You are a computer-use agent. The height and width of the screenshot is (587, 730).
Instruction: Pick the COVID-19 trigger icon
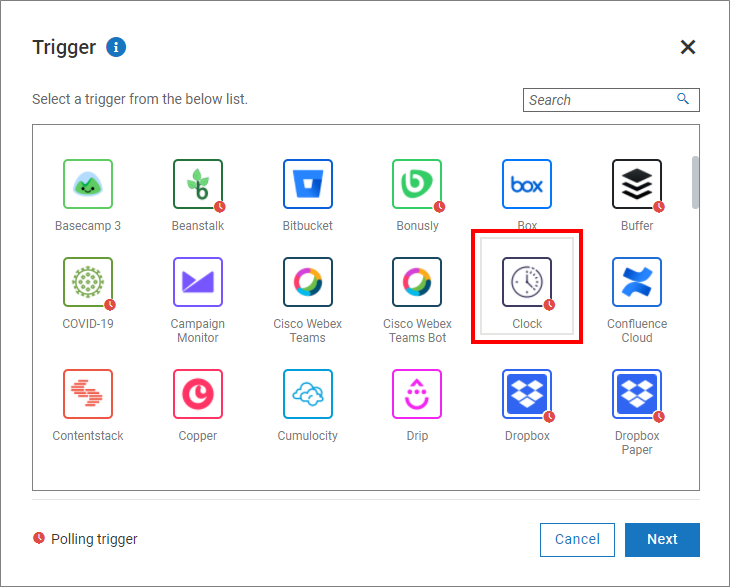(x=88, y=282)
